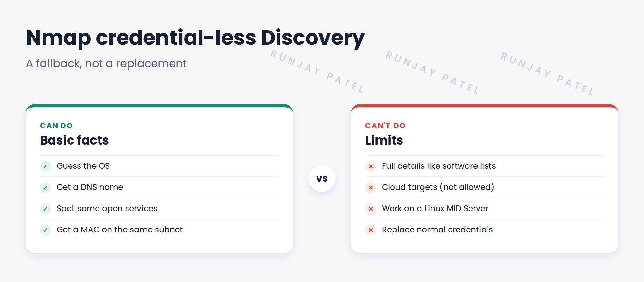The height and width of the screenshot is (282, 644).
Task: Click the X icon beside Full details
Action: click(x=371, y=166)
